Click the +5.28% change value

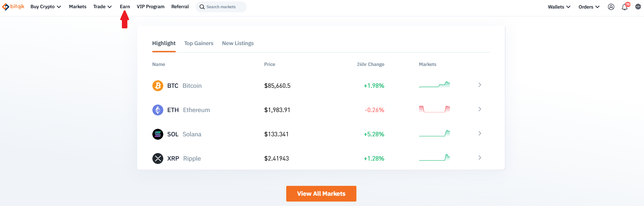(374, 134)
